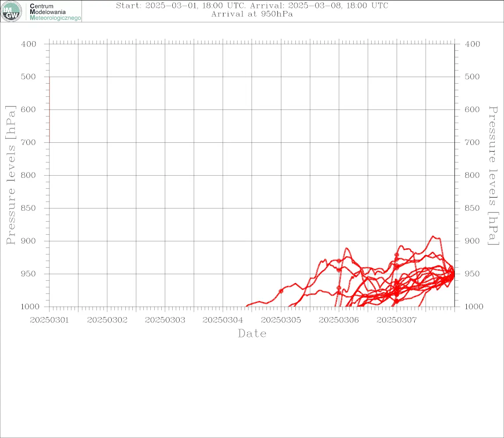The height and width of the screenshot is (438, 504).
Task: Click the left axis 500 label
Action: tap(28, 77)
